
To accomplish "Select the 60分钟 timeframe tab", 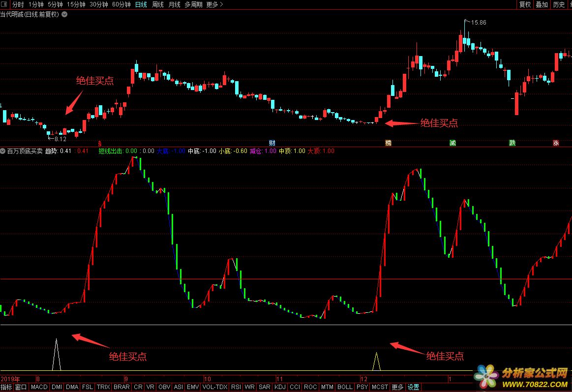I will (x=121, y=5).
